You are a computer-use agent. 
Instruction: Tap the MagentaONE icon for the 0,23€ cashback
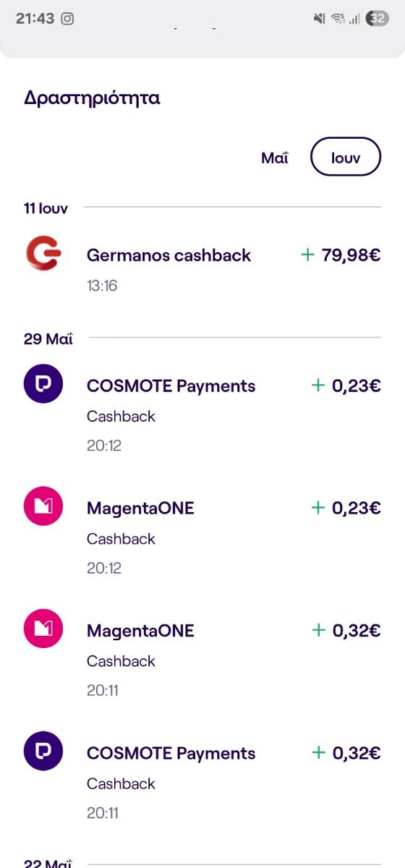[43, 506]
